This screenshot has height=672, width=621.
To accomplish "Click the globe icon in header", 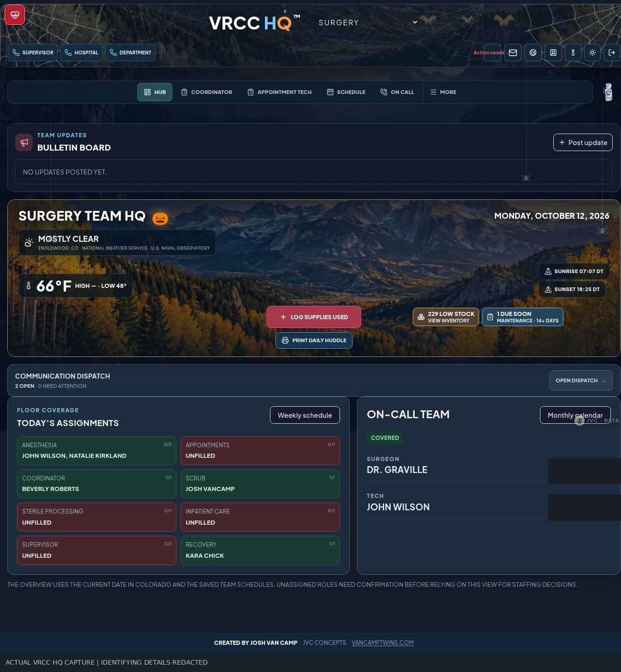I will pyautogui.click(x=533, y=53).
